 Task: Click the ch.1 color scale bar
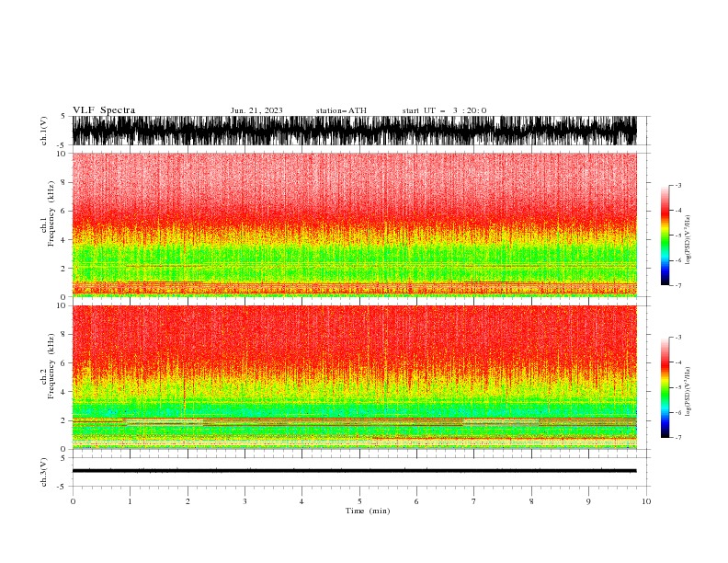pyautogui.click(x=665, y=236)
